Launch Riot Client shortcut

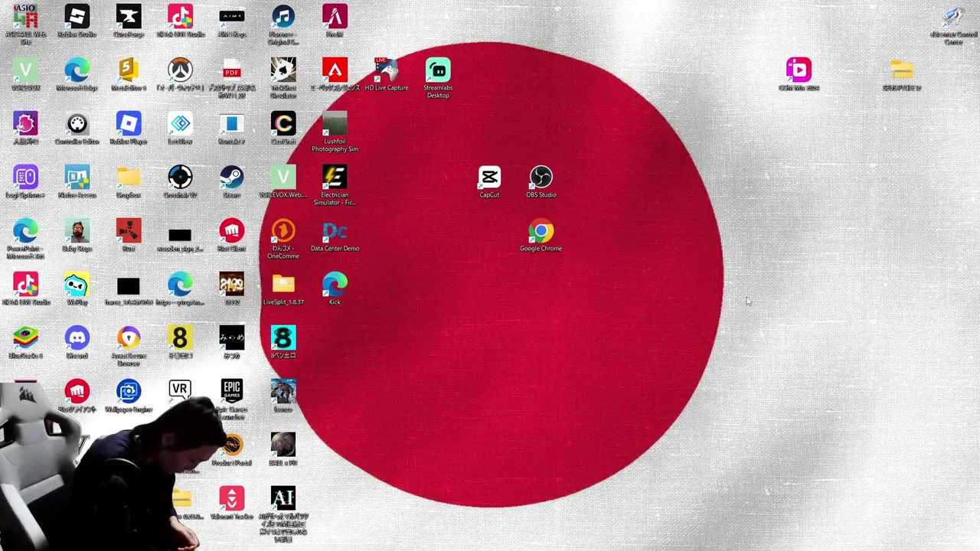232,231
